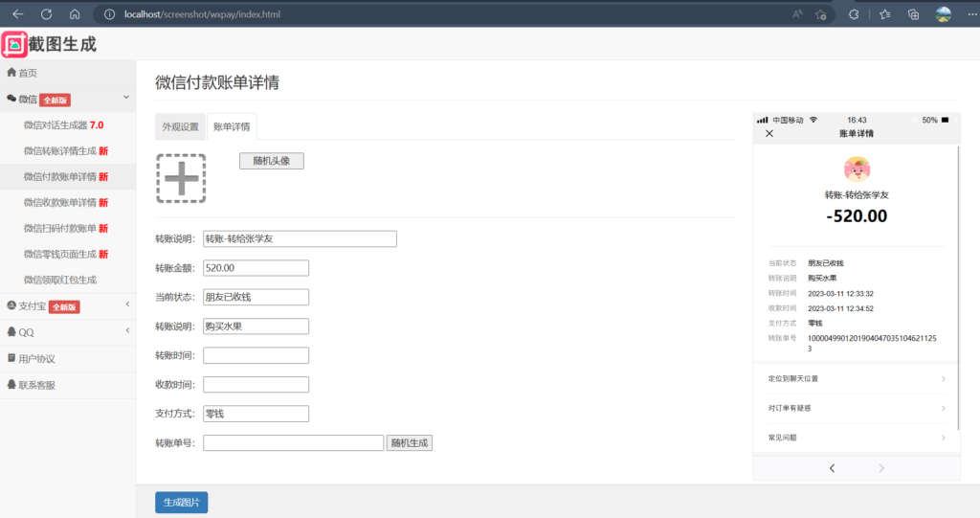Expand the QQ sidebar section
The height and width of the screenshot is (518, 980).
tap(127, 331)
